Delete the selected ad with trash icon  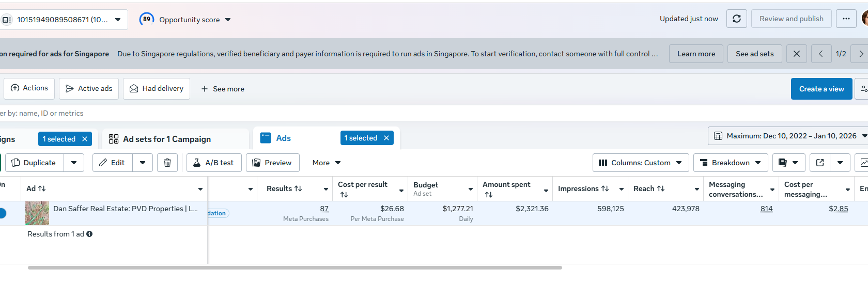167,163
